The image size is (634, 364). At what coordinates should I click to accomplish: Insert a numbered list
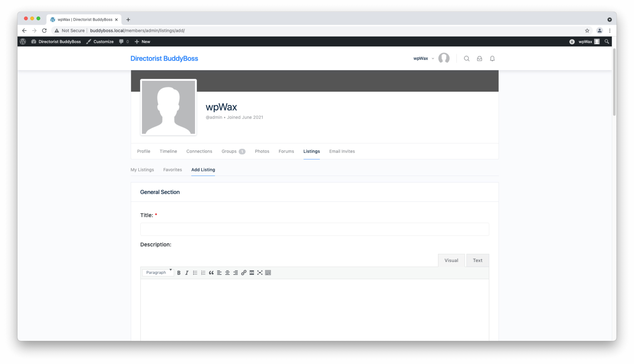[203, 272]
